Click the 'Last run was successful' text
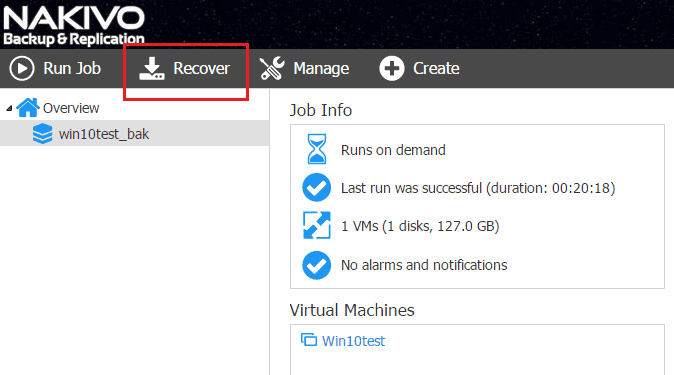The image size is (674, 375). pos(478,188)
